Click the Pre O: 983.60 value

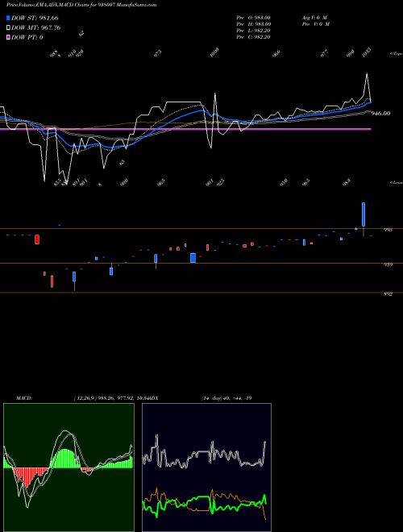tap(253, 17)
